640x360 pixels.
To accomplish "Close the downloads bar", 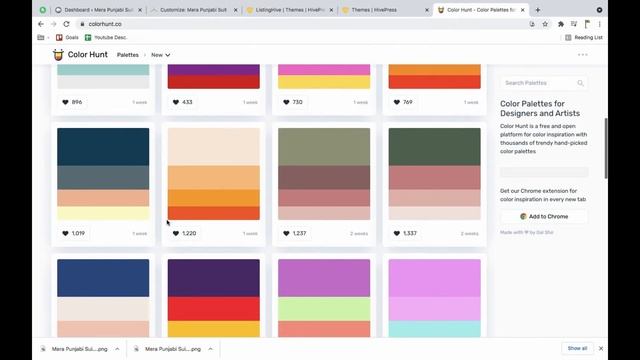I will coord(601,349).
